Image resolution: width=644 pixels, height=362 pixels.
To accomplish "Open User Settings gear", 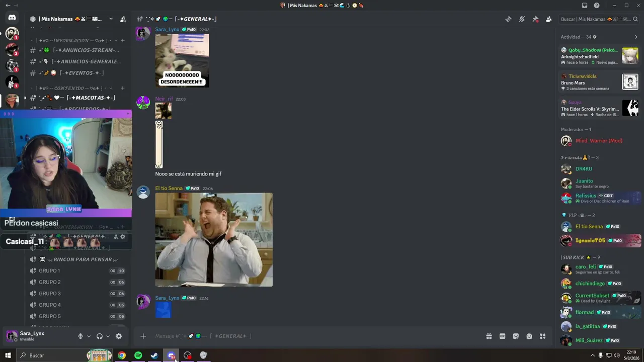I will (119, 336).
